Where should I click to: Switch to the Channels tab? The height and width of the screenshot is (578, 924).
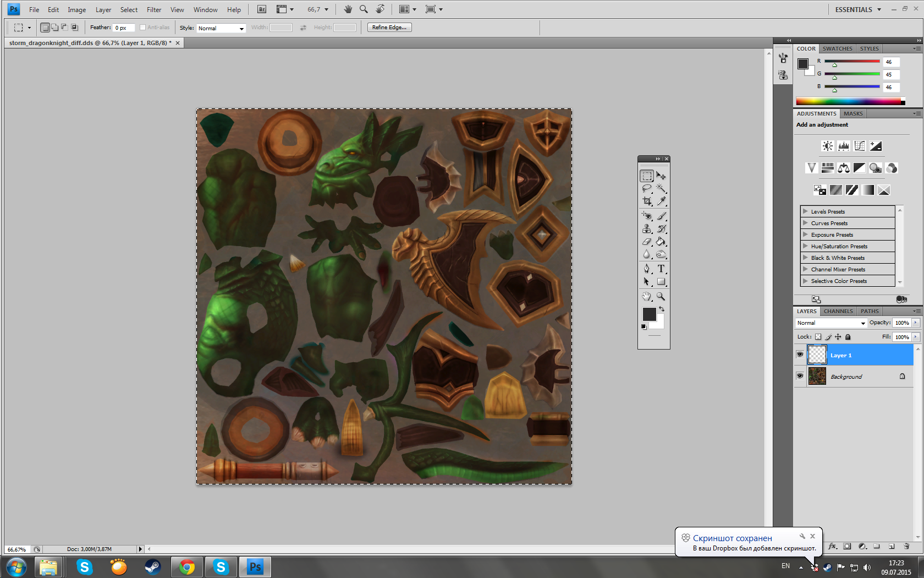(x=838, y=311)
